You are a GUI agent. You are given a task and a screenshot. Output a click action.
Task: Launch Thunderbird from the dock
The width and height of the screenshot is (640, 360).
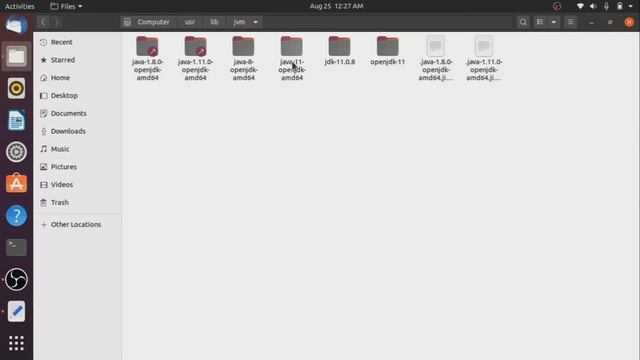pos(16,25)
